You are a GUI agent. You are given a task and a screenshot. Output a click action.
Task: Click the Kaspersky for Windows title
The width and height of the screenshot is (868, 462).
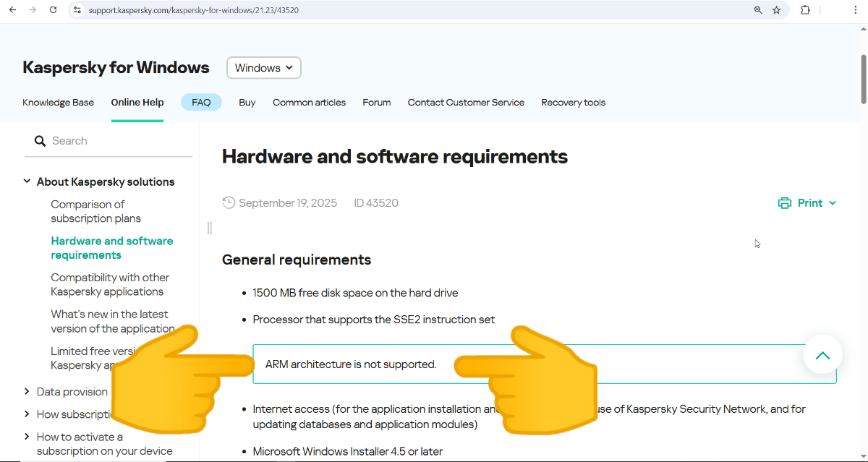tap(116, 68)
